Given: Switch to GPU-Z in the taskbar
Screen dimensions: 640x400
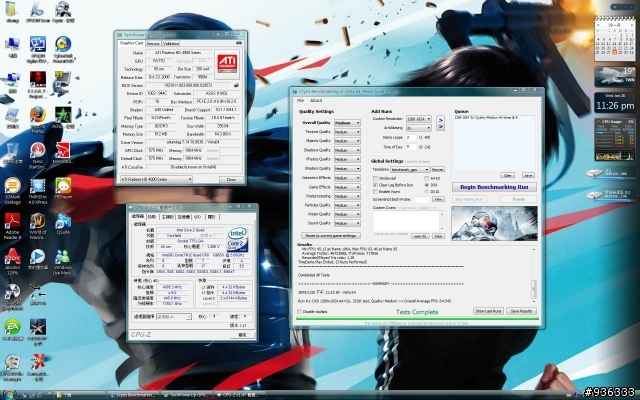Looking at the screenshot, I should pos(186,395).
